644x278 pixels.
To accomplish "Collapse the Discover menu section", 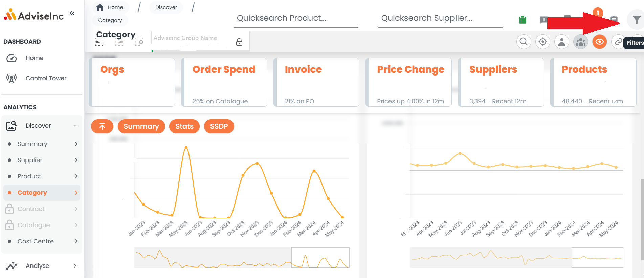I will tap(75, 126).
